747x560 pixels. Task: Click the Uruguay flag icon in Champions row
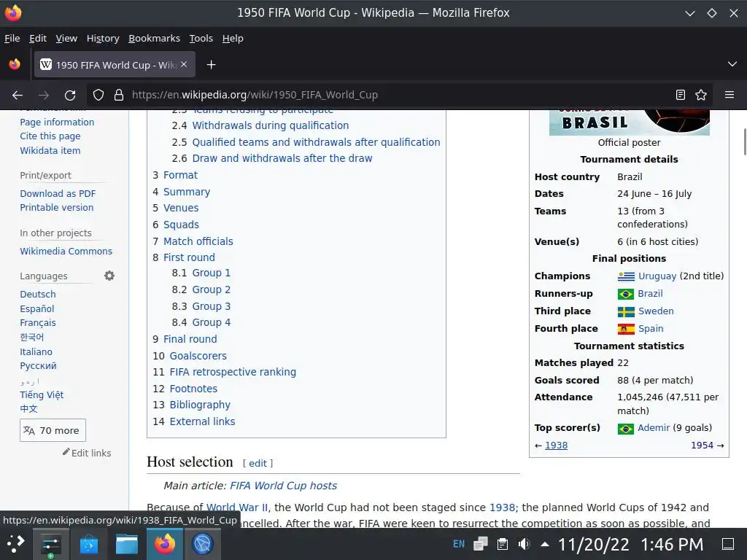[x=626, y=276]
